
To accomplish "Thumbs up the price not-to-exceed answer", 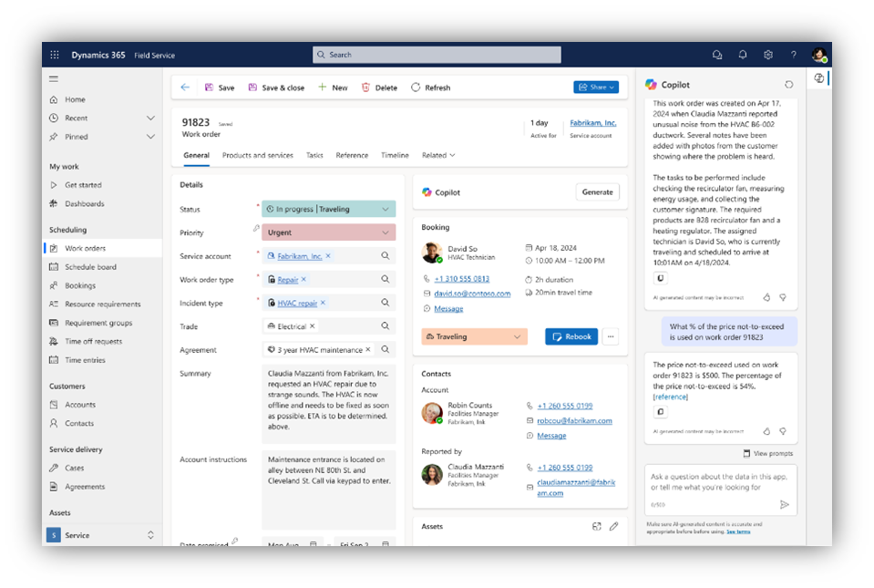I will coord(766,431).
